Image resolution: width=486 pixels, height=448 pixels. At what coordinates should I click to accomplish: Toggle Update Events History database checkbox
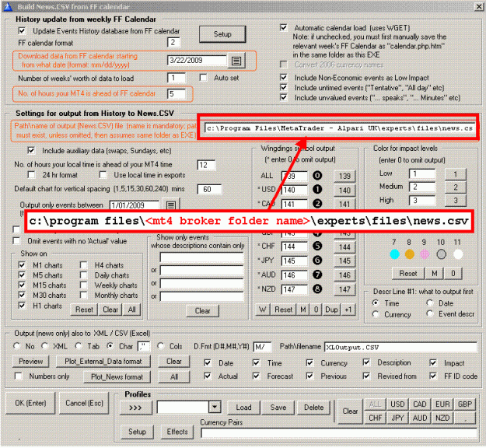pyautogui.click(x=22, y=30)
